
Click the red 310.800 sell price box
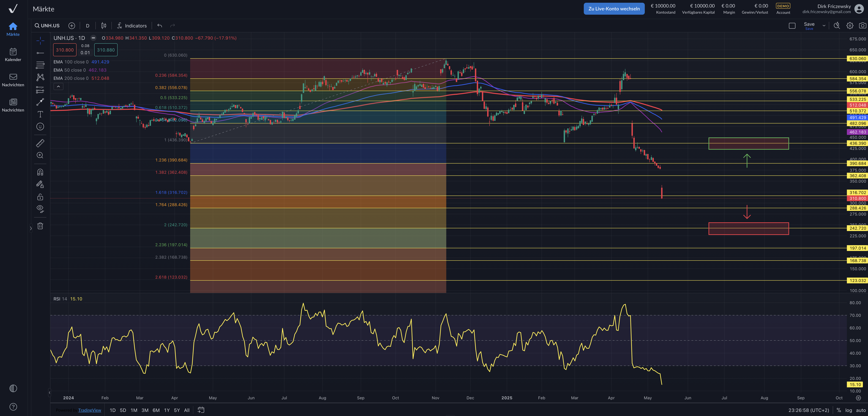coord(65,50)
